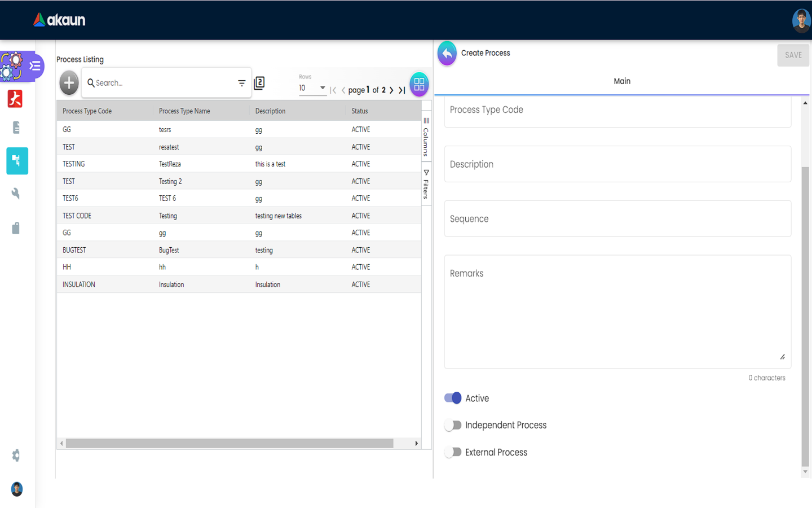Viewport: 812px width, 508px height.
Task: Open the grid view icon button
Action: point(419,84)
